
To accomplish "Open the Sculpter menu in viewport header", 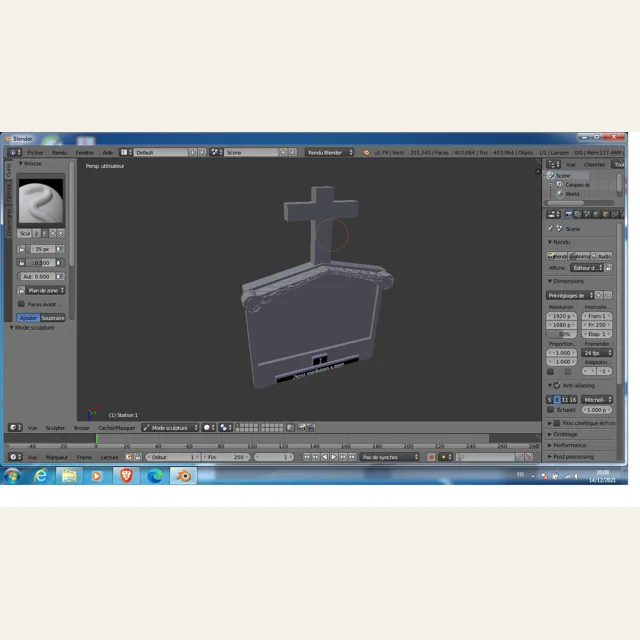I will pyautogui.click(x=55, y=427).
